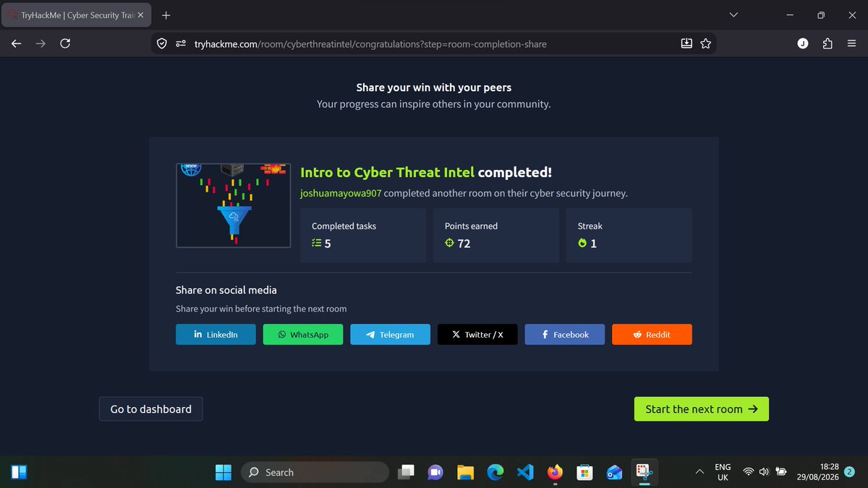The width and height of the screenshot is (868, 488).
Task: Click the heading Share your win with your peers
Action: pos(434,87)
